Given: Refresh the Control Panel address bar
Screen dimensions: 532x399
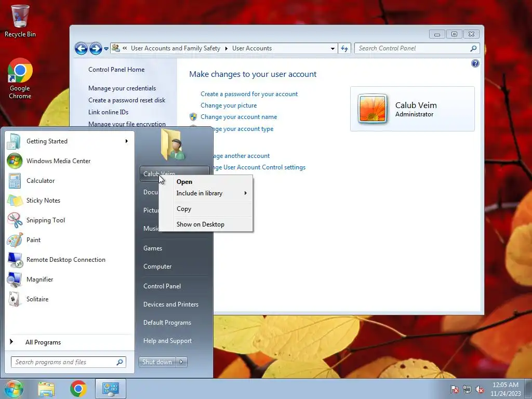Looking at the screenshot, I should 344,48.
